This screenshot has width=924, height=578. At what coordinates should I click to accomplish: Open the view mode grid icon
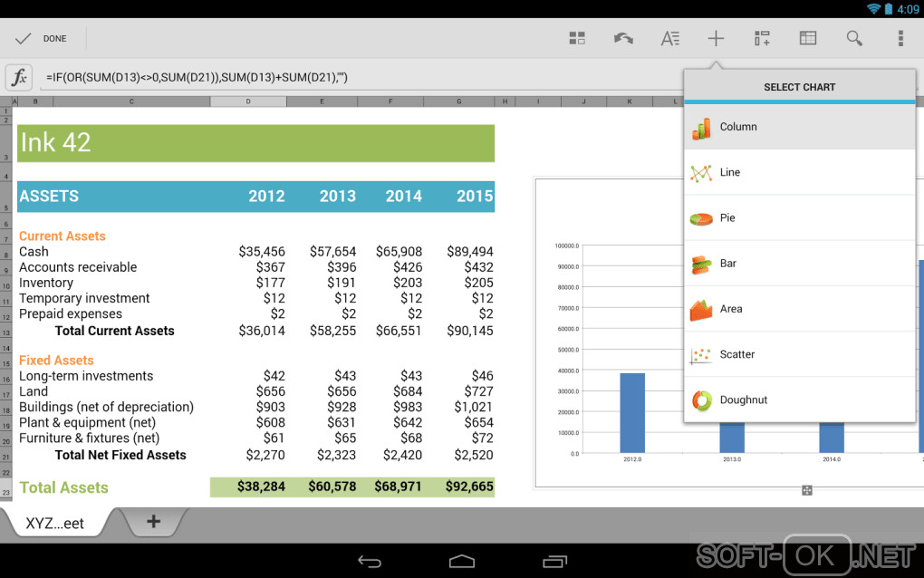point(577,39)
